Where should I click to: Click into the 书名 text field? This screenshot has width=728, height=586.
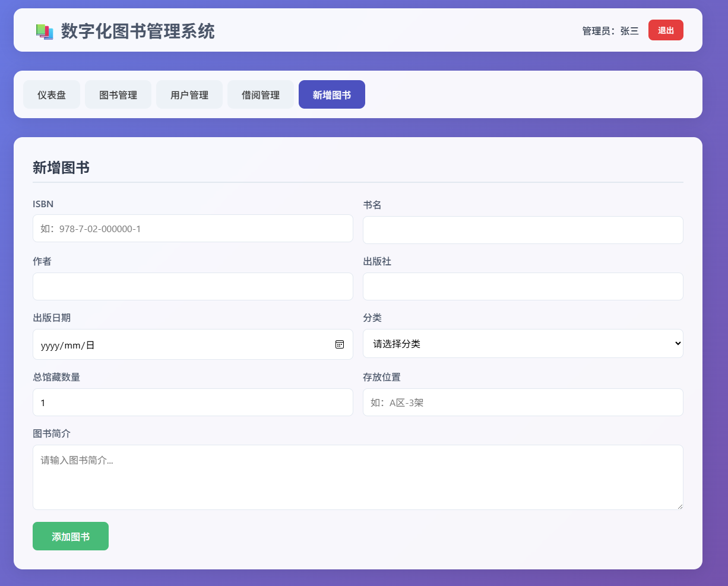(x=523, y=230)
